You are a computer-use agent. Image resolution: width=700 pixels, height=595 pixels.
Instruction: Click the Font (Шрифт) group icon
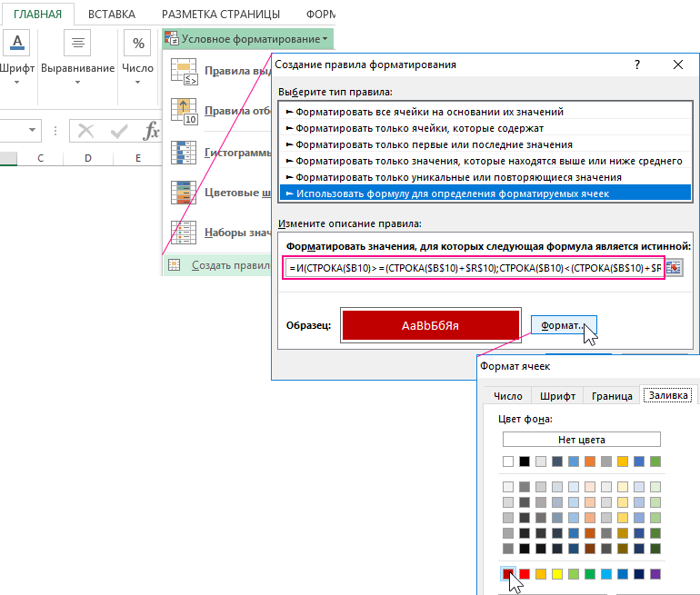coord(18,42)
